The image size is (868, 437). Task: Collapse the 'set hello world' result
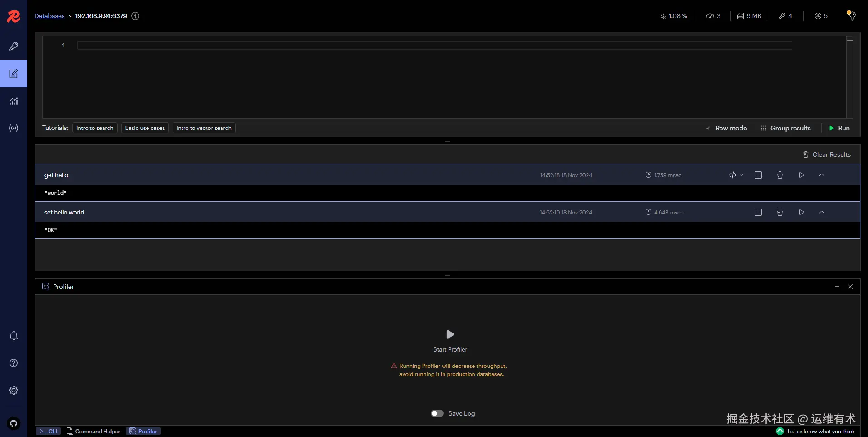click(x=821, y=212)
